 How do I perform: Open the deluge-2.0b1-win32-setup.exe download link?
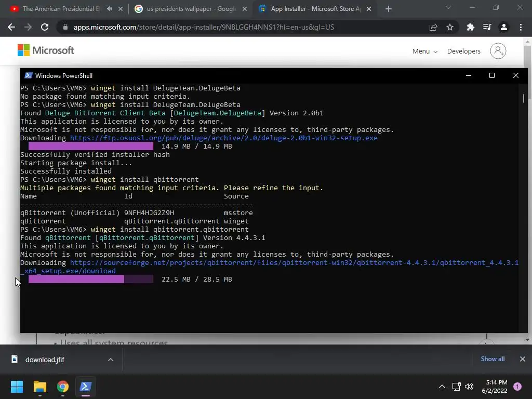click(223, 138)
